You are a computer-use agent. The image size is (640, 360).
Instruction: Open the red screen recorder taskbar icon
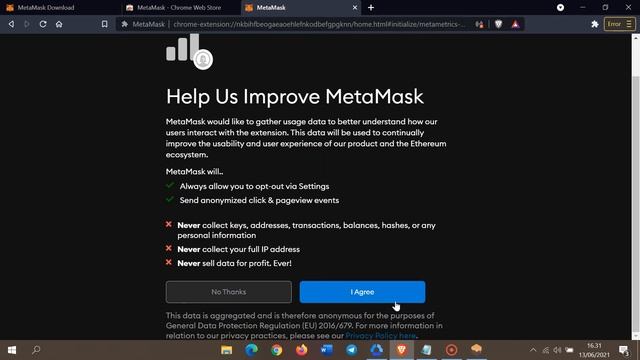pos(451,350)
